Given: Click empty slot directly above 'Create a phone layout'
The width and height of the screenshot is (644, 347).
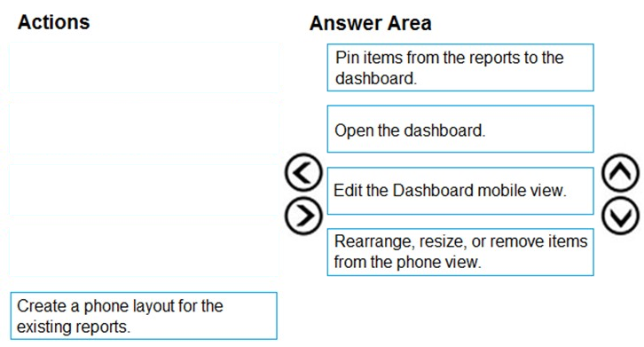Looking at the screenshot, I should [144, 252].
